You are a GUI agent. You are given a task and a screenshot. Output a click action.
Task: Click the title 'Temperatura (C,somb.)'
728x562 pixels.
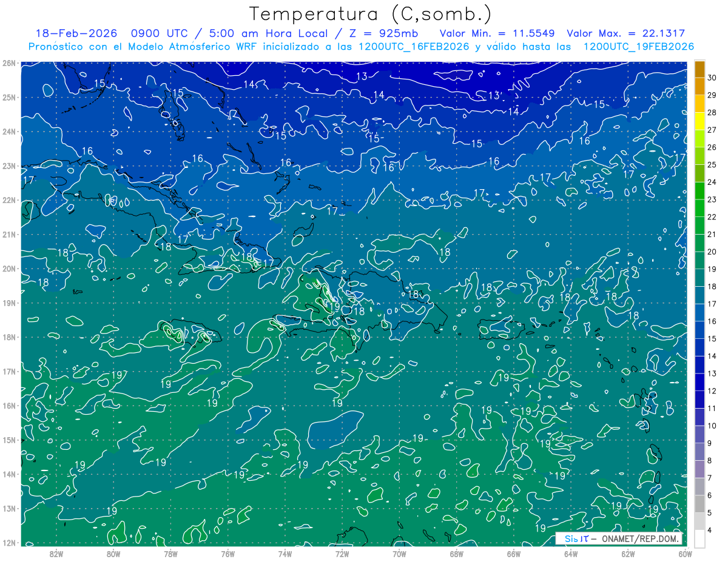[371, 14]
